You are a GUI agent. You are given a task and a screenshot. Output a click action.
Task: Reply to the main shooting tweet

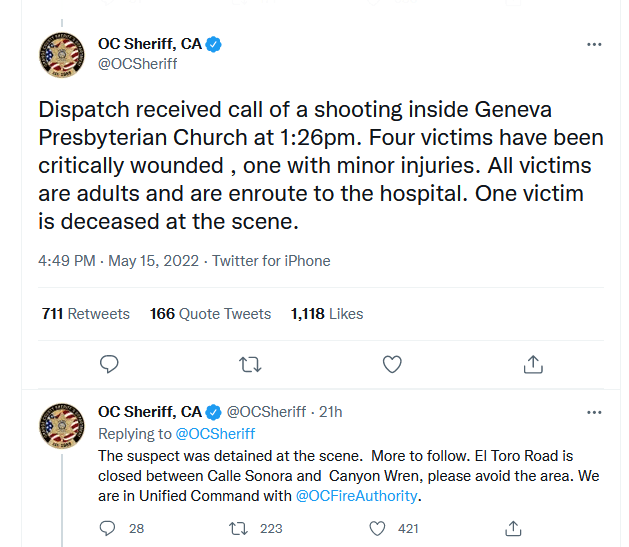tap(109, 364)
